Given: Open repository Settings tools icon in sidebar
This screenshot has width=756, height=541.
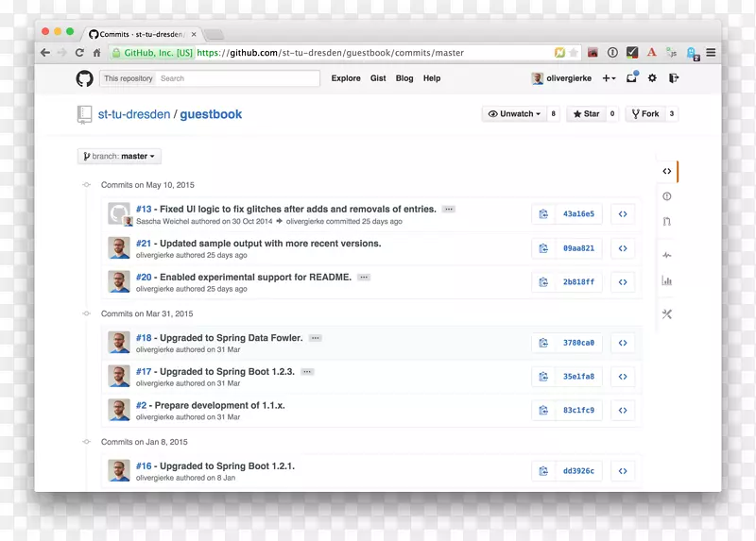Looking at the screenshot, I should click(667, 314).
